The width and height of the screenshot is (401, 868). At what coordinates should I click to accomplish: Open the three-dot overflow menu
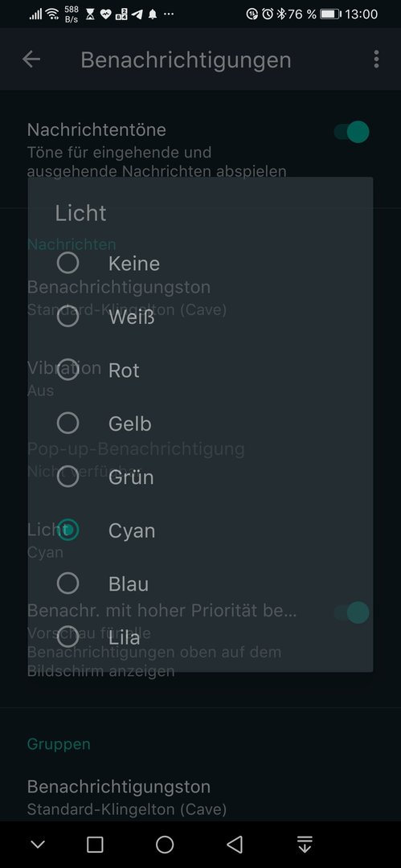[x=376, y=59]
